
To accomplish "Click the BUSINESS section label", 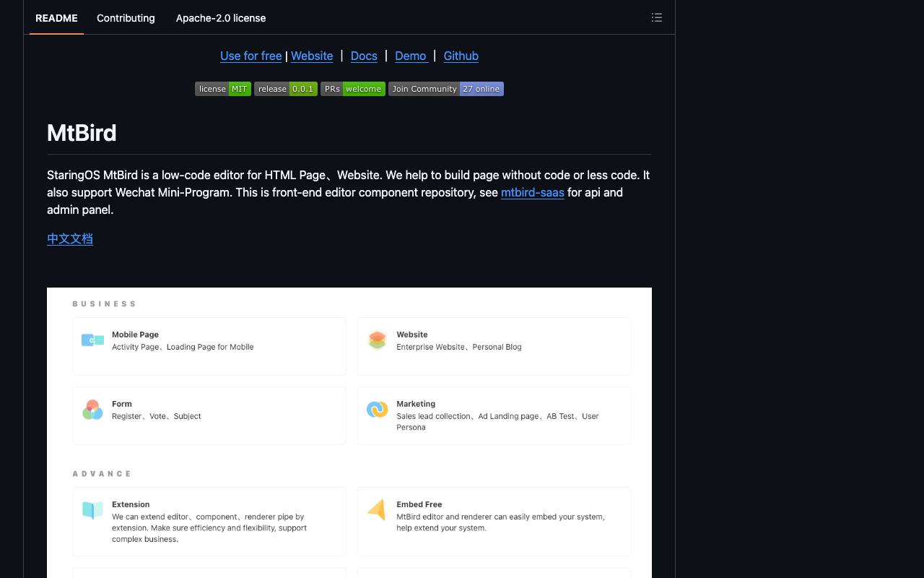I will click(x=105, y=304).
